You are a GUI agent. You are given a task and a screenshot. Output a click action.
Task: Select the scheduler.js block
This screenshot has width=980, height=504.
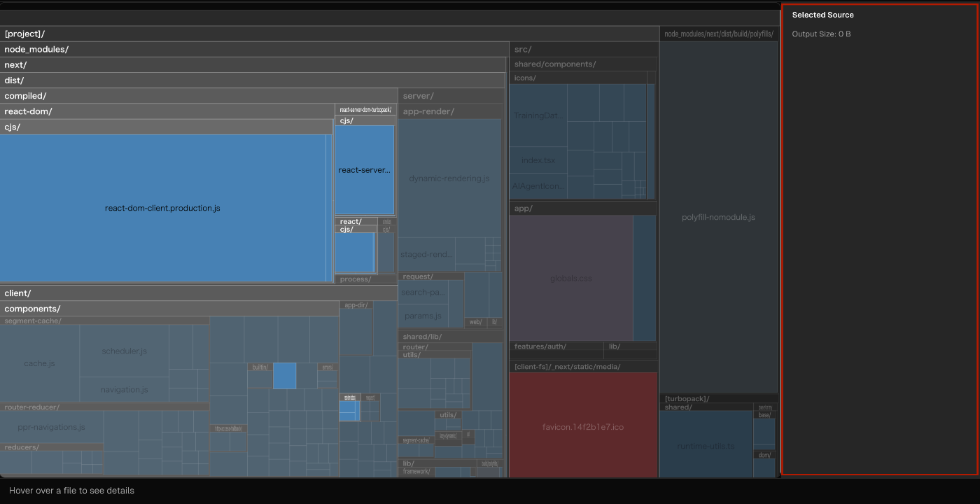124,351
